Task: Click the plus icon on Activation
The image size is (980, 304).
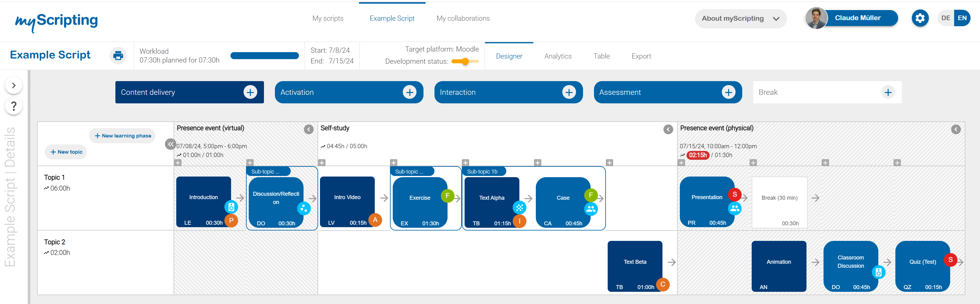Action: click(x=409, y=92)
